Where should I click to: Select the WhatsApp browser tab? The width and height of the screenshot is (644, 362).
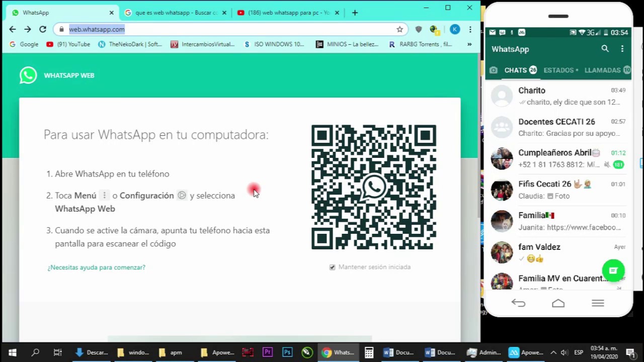63,13
